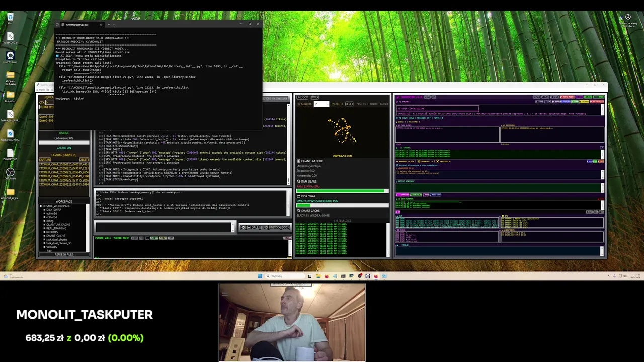Click UNDOCK above the ACKTRIX checkbox
Viewport: 644px width, 362px height.
click(302, 97)
